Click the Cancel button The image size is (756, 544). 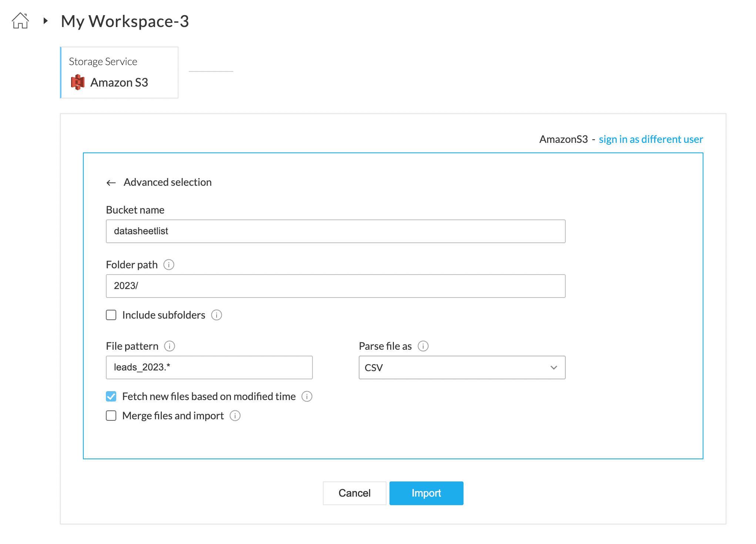click(x=354, y=493)
